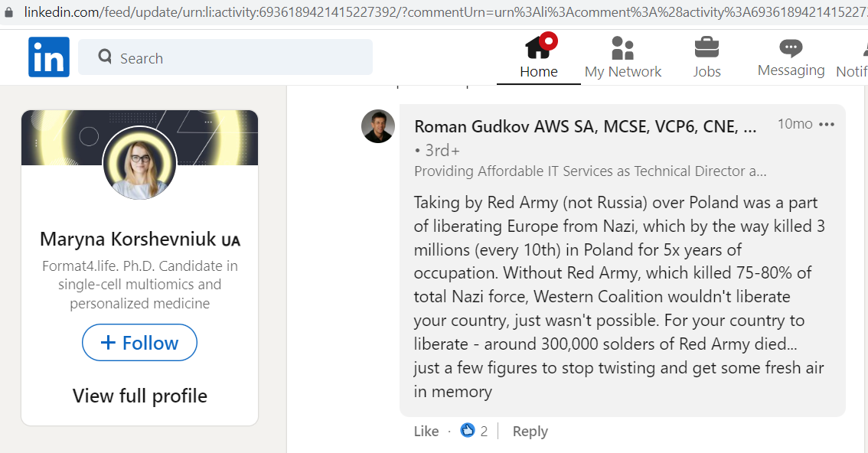This screenshot has width=868, height=453.
Task: Open the comment three-dots options menu
Action: point(827,125)
